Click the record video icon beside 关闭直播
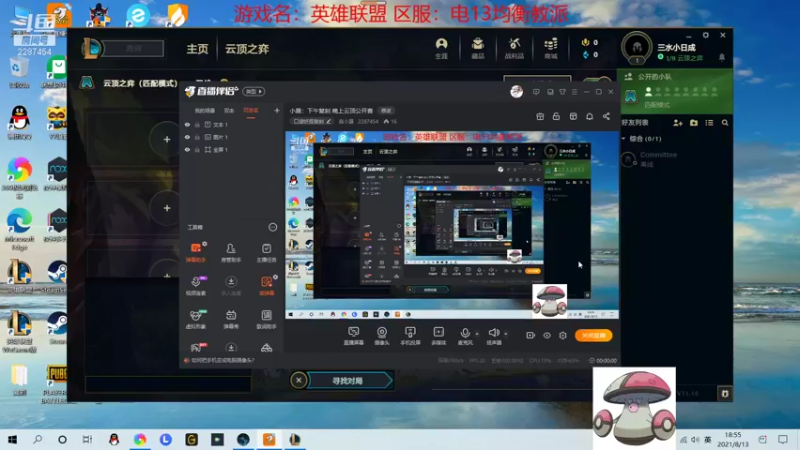This screenshot has width=800, height=450. (531, 335)
